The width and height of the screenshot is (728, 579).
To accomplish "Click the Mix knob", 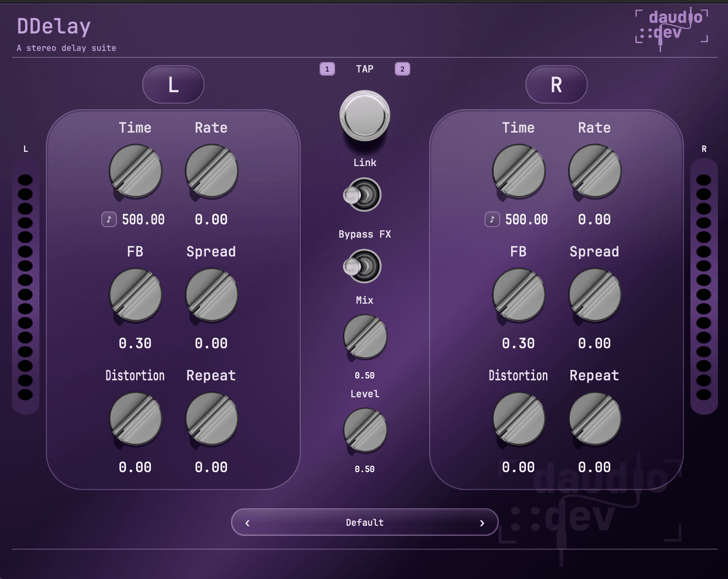I will pyautogui.click(x=365, y=337).
